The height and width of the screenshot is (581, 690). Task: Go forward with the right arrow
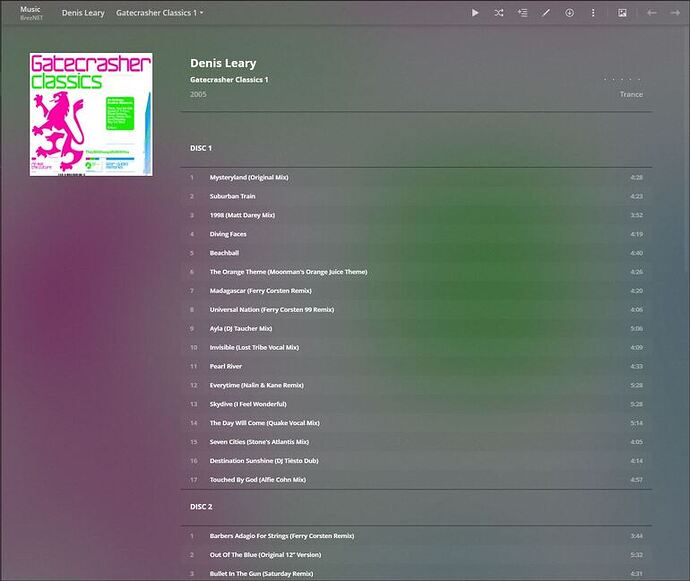(675, 13)
